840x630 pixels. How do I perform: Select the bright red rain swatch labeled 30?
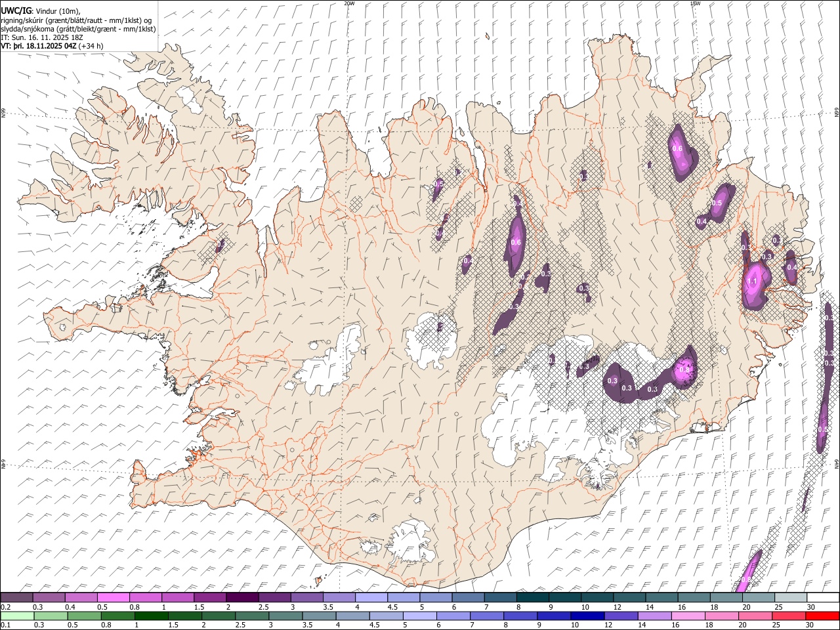823,616
